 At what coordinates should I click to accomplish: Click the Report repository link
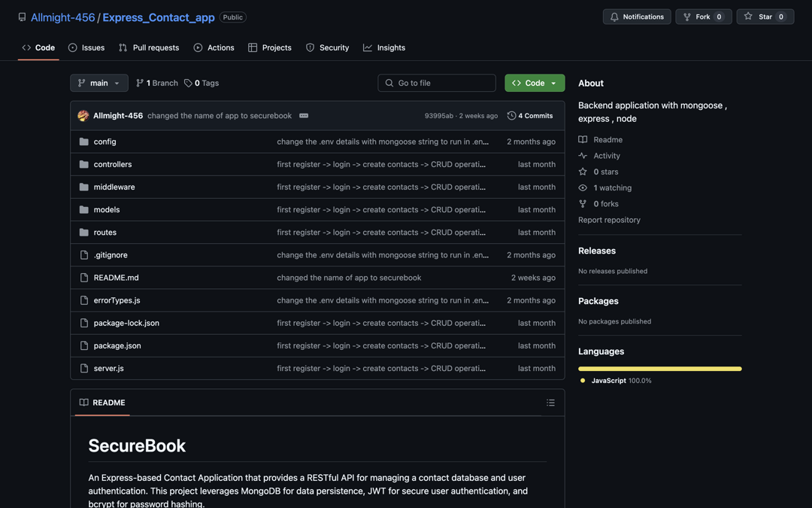click(609, 220)
